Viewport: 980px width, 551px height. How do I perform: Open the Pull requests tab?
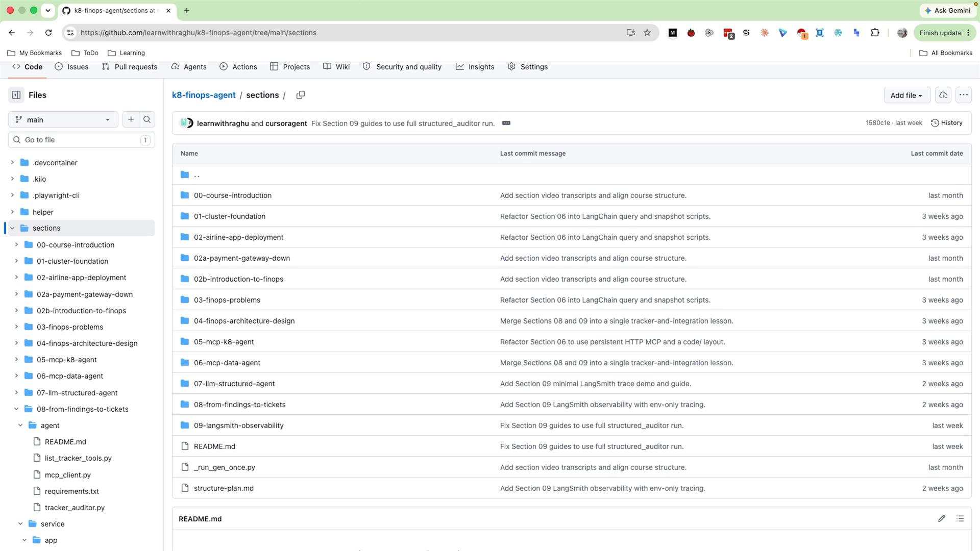click(x=130, y=67)
